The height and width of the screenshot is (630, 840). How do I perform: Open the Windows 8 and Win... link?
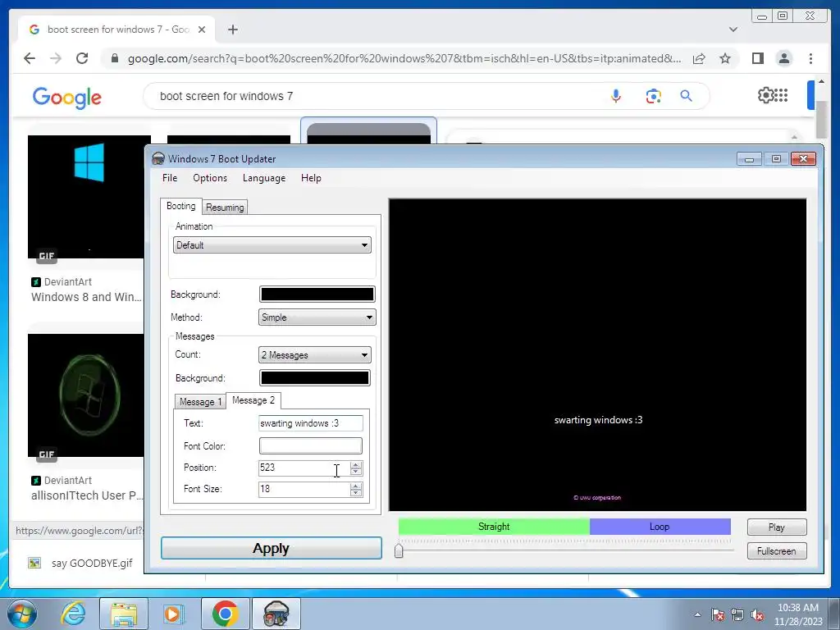86,297
